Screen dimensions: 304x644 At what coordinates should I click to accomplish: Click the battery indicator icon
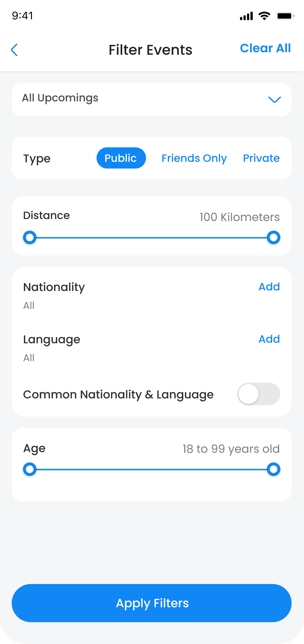pos(285,16)
